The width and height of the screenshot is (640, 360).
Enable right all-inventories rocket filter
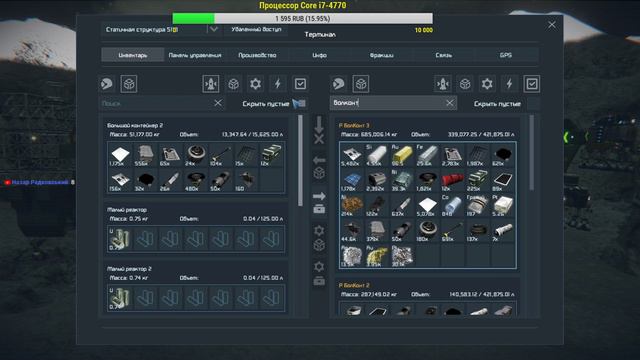click(x=442, y=84)
